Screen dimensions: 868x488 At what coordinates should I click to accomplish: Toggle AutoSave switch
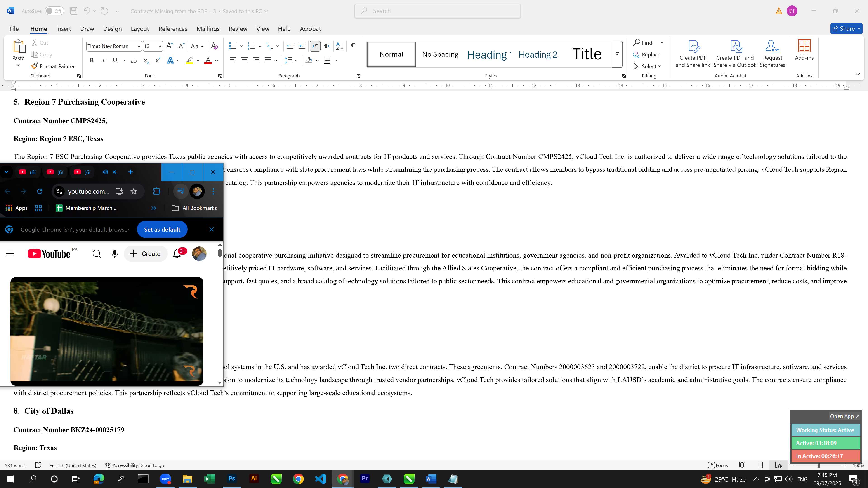(x=54, y=11)
